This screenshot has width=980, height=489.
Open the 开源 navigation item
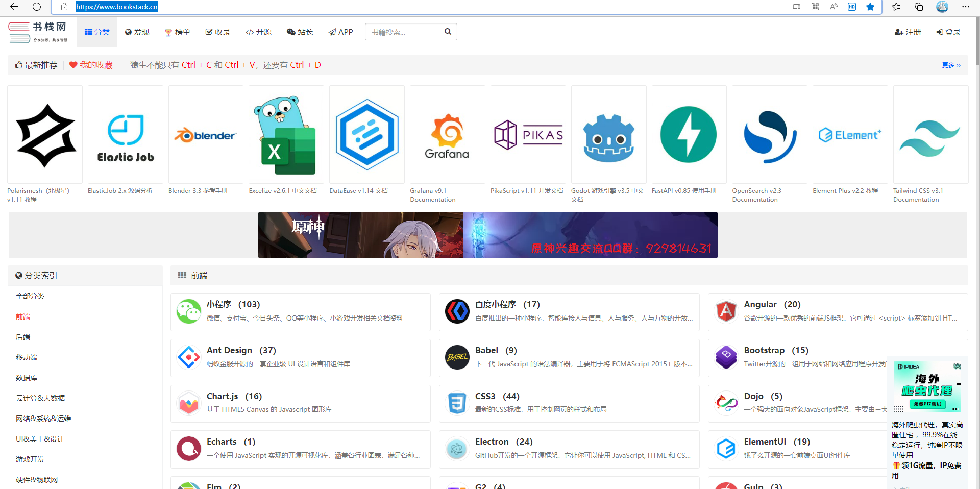259,32
